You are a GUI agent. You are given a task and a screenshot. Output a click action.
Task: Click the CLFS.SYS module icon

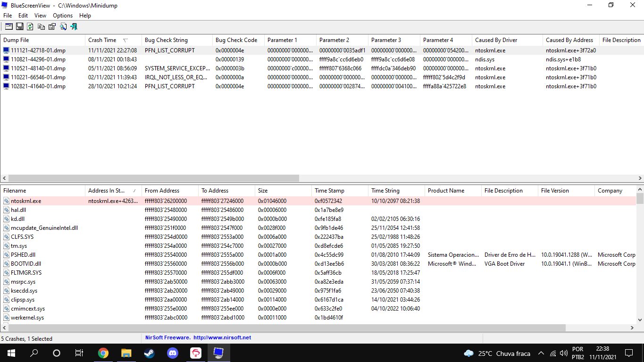pos(6,237)
